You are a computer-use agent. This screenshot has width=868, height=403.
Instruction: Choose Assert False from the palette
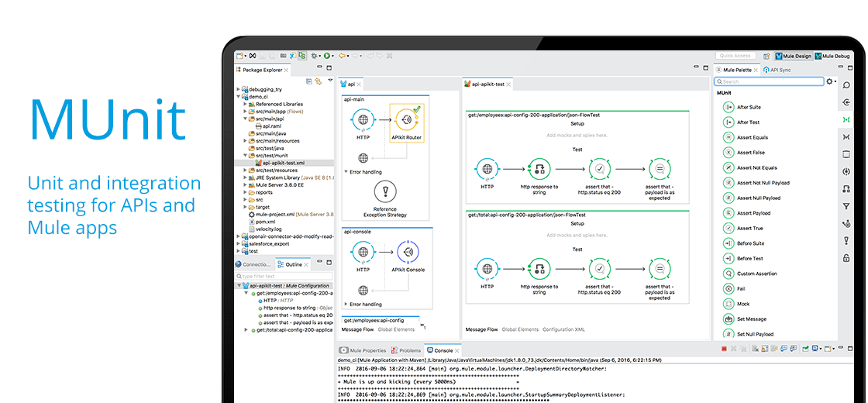744,152
